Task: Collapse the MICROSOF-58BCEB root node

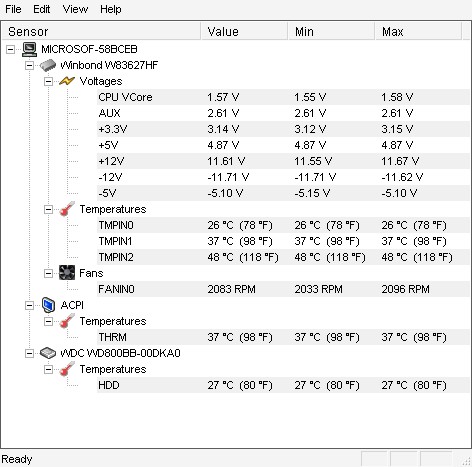Action: point(11,50)
